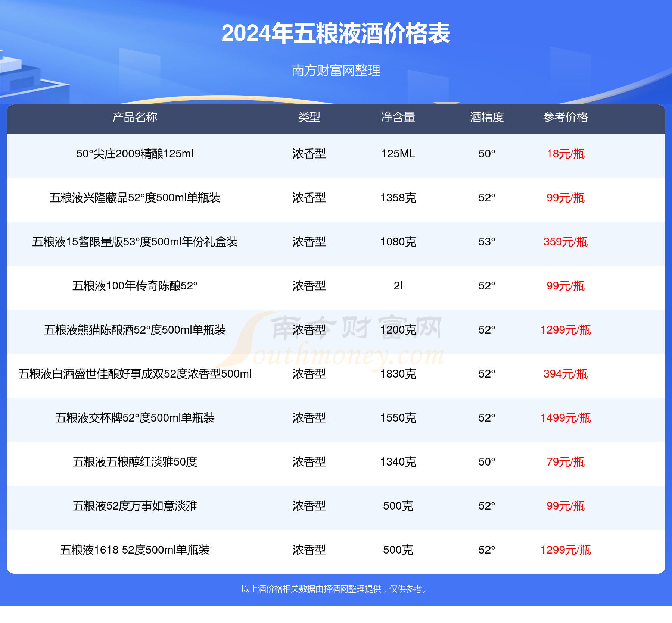Viewport: 672px width, 623px height.
Task: Click the footer note "以上酒价格相关数据由择酒网整理提供，仅供参考。"
Action: pyautogui.click(x=336, y=589)
